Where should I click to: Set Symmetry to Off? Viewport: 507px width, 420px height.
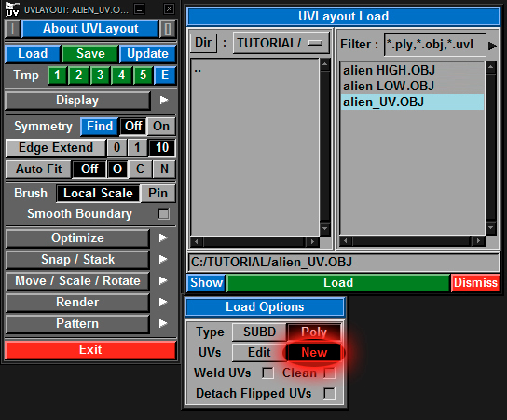pyautogui.click(x=133, y=127)
